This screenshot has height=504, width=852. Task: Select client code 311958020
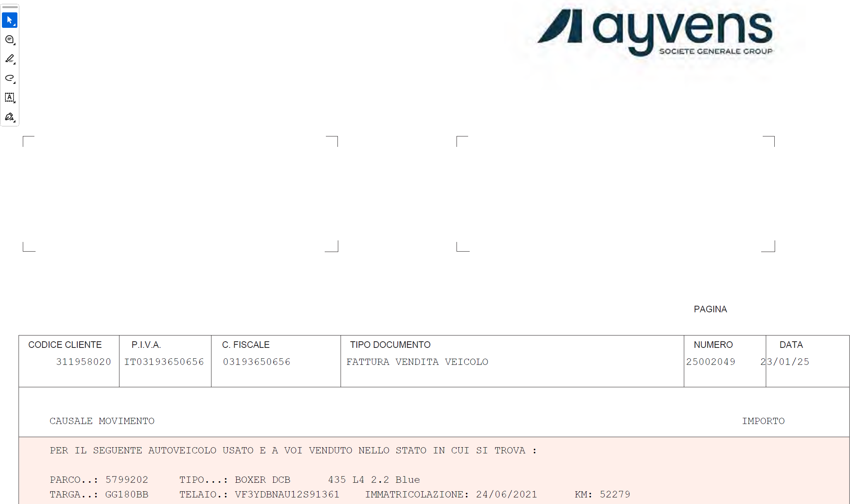click(x=83, y=362)
